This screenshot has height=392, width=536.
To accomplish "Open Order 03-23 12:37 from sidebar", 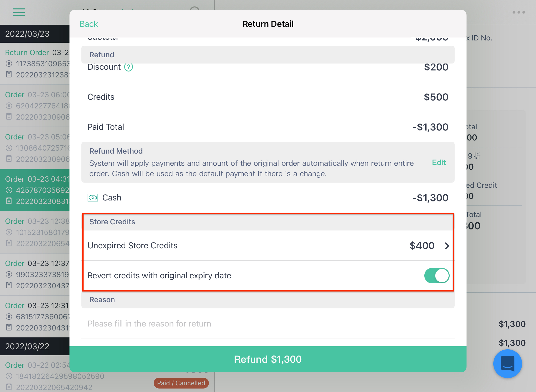I will [35, 274].
